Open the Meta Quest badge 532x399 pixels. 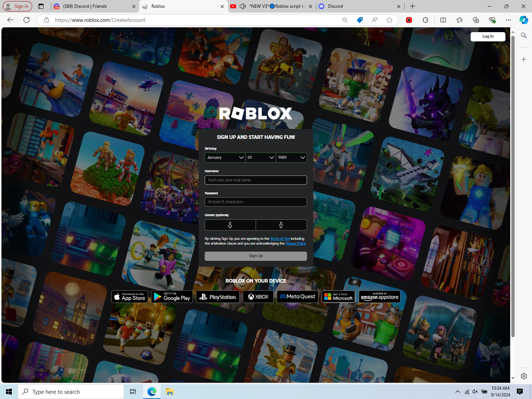coord(297,297)
